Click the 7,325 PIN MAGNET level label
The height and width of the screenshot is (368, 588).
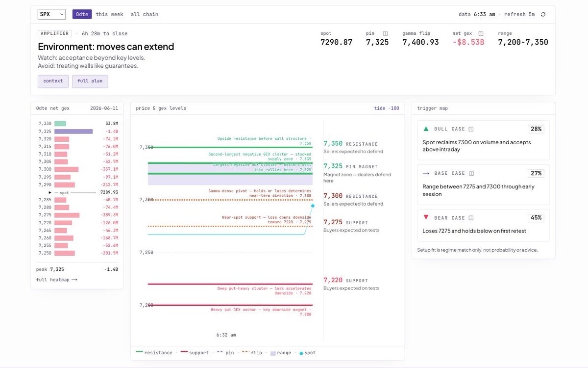[x=350, y=166]
